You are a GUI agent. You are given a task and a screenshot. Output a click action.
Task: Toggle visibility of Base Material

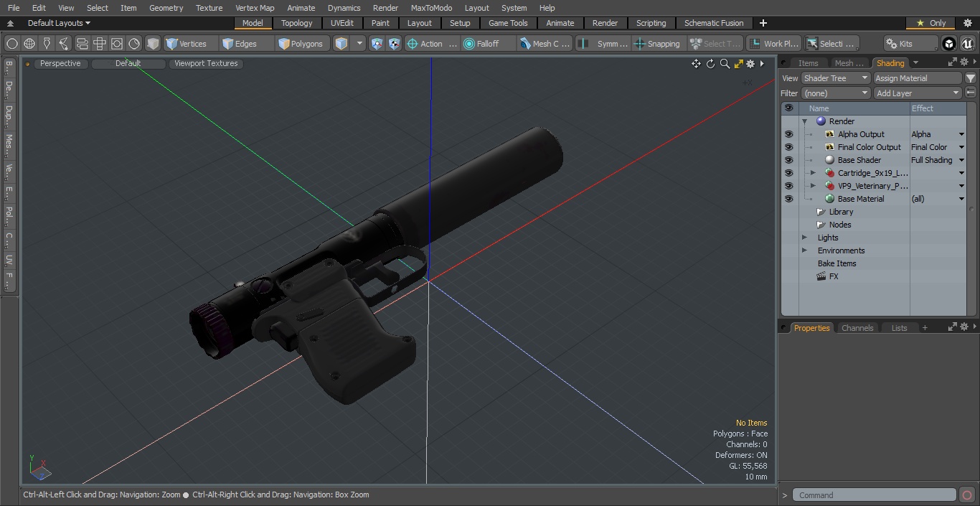(789, 199)
